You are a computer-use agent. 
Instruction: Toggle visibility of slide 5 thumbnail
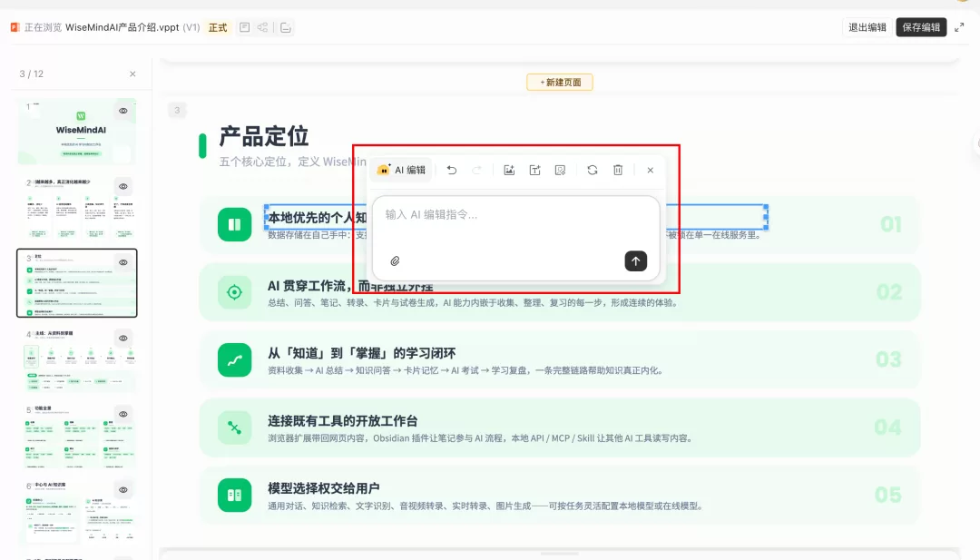123,414
